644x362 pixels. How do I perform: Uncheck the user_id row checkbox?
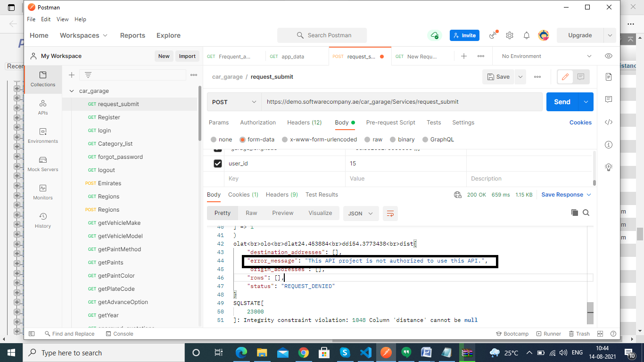pyautogui.click(x=218, y=164)
